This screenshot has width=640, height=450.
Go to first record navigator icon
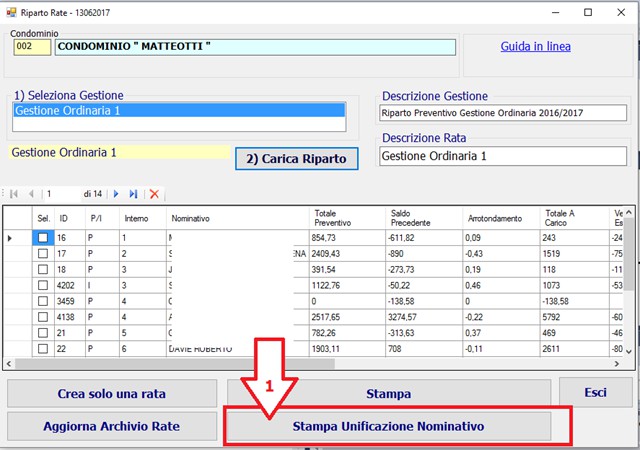pyautogui.click(x=14, y=194)
